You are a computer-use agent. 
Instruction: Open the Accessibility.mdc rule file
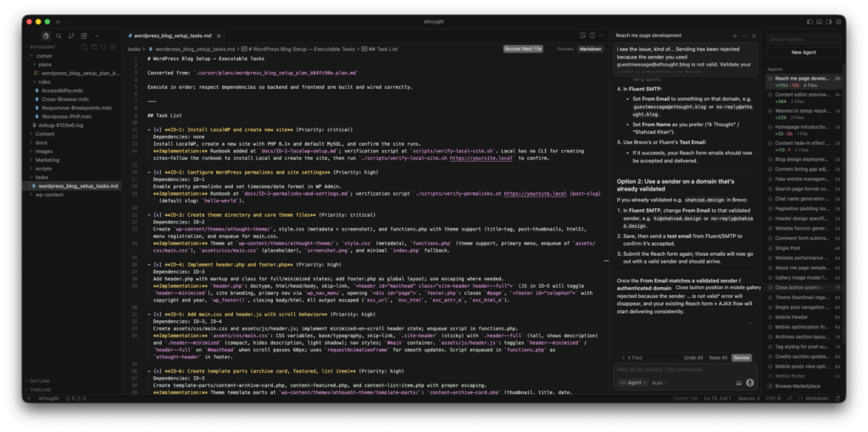tap(62, 90)
